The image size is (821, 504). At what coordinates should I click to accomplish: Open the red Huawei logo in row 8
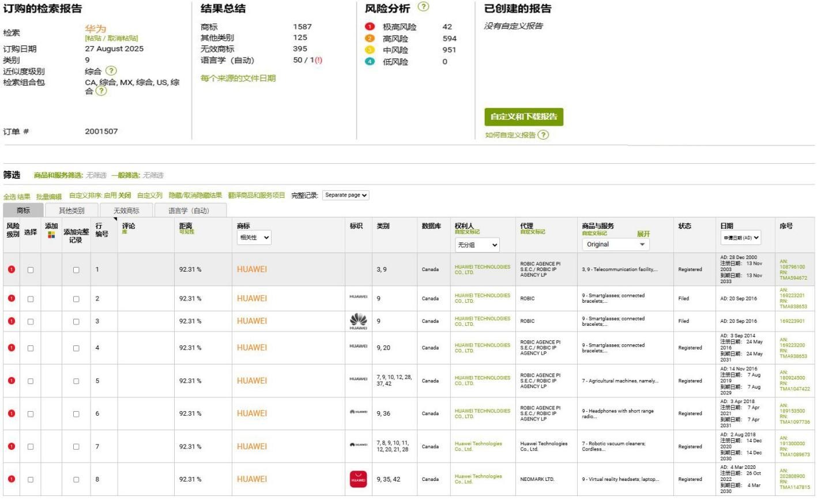(x=358, y=479)
